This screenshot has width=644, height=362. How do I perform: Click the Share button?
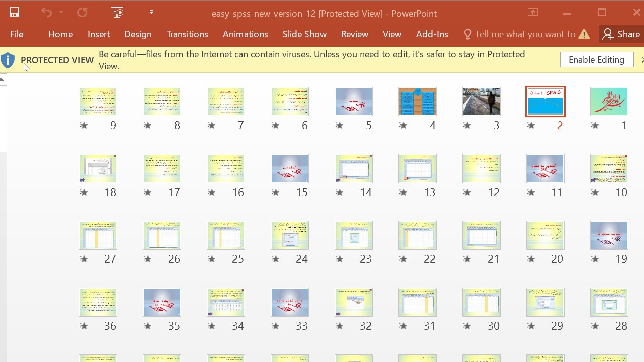[x=622, y=34]
